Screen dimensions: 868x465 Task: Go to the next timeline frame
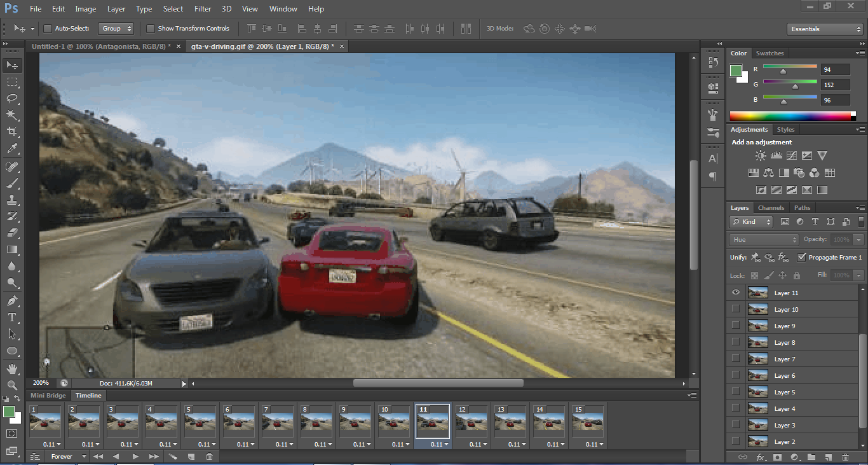pos(154,456)
